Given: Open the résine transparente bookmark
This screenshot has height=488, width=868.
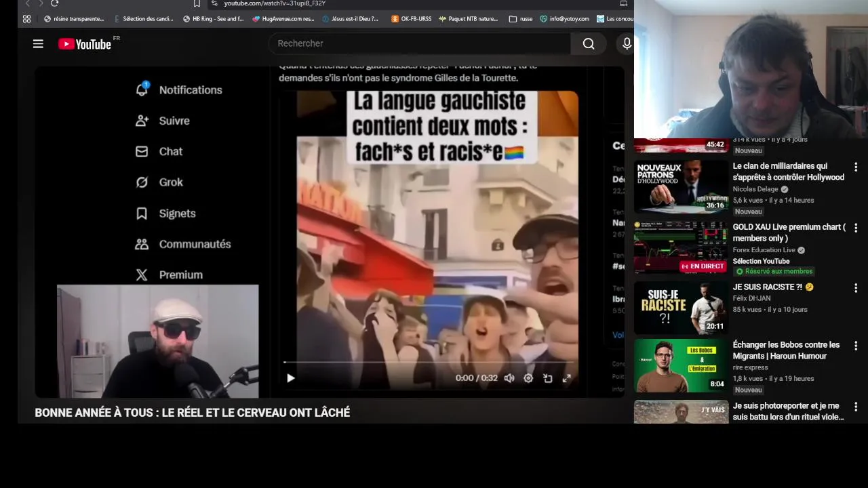Looking at the screenshot, I should pyautogui.click(x=74, y=19).
